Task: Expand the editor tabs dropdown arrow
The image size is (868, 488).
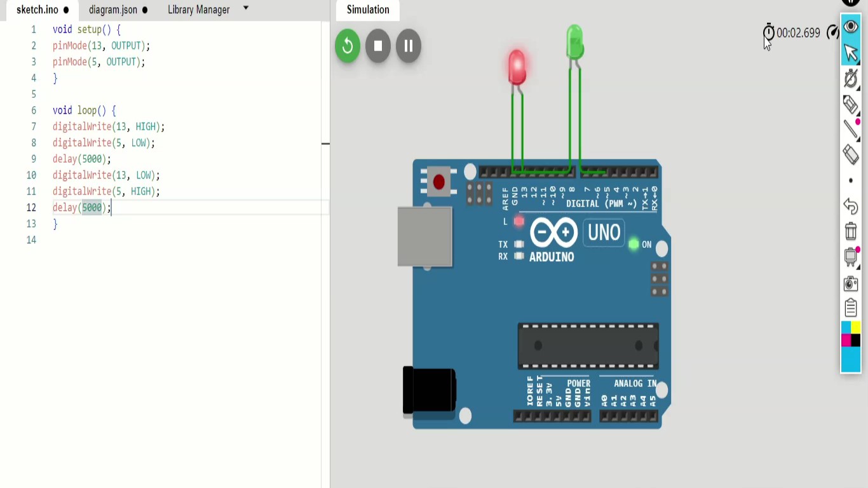Action: [x=246, y=8]
